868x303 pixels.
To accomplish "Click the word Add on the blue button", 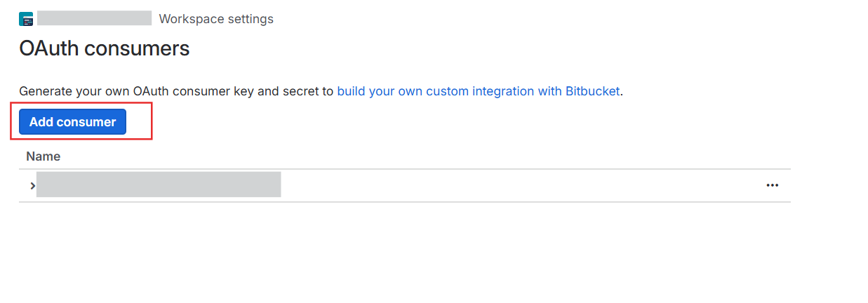I will click(x=41, y=122).
